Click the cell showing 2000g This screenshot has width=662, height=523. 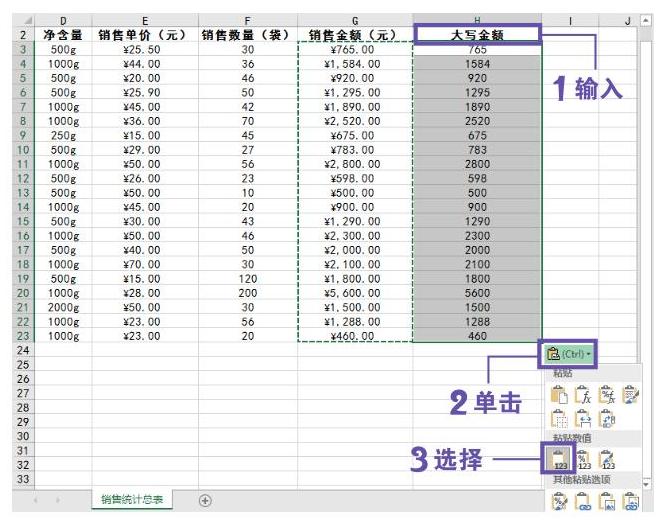click(x=63, y=307)
